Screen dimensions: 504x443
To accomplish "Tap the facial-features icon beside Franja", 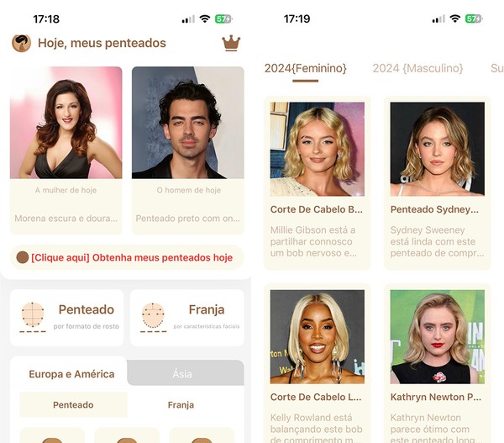I will coord(154,317).
